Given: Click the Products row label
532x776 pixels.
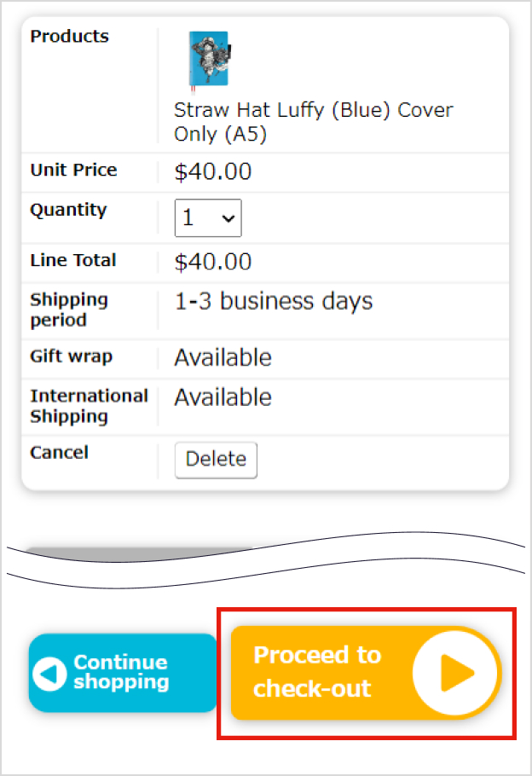Looking at the screenshot, I should tap(70, 37).
